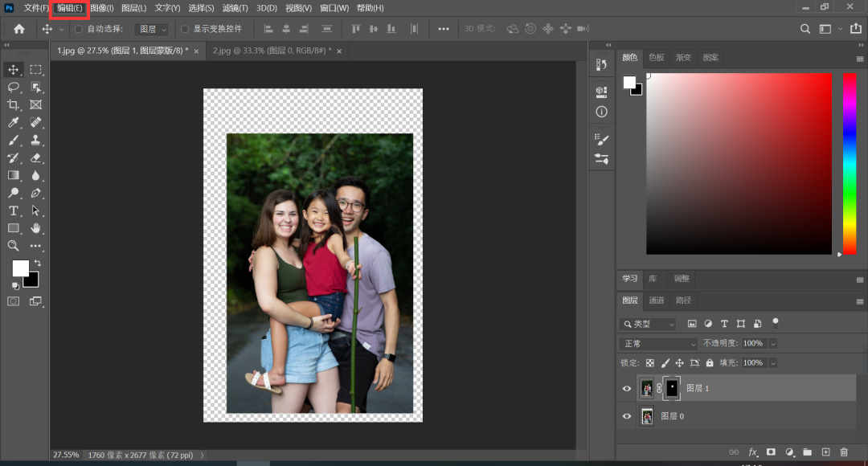Select the Rectangular Marquee tool
868x466 pixels.
36,70
